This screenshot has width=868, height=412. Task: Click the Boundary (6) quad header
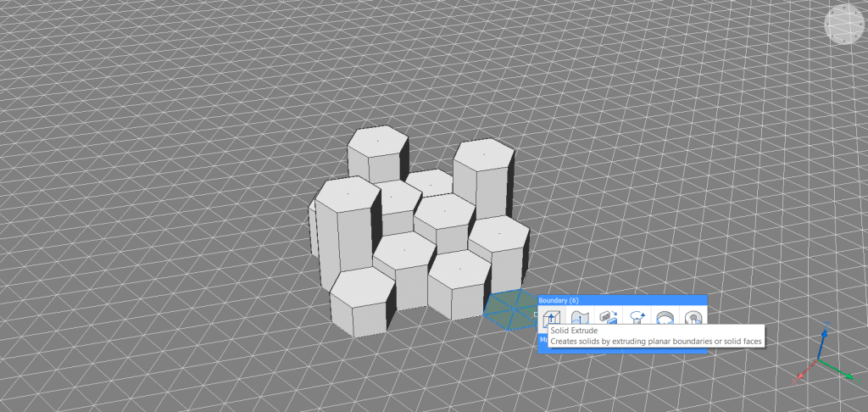(x=622, y=300)
